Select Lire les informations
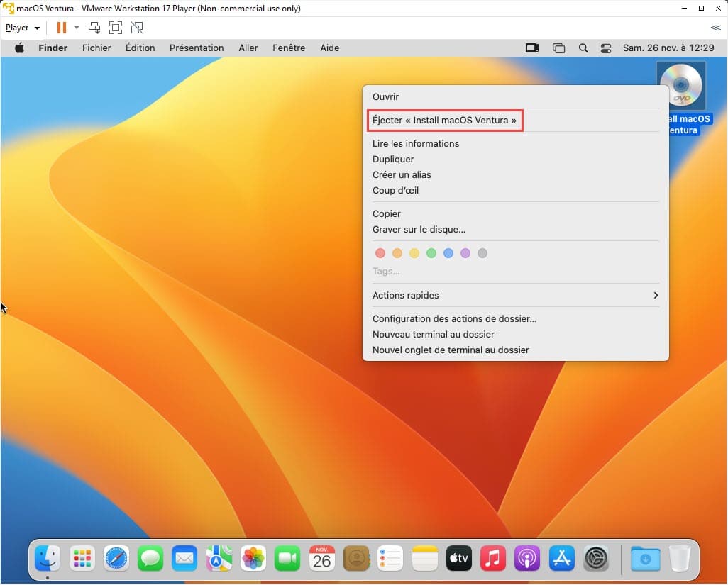This screenshot has height=585, width=728. click(416, 143)
